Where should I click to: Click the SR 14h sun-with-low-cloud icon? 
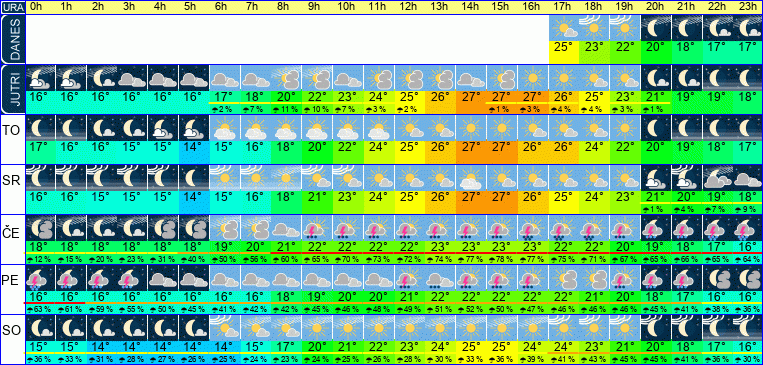point(472,178)
